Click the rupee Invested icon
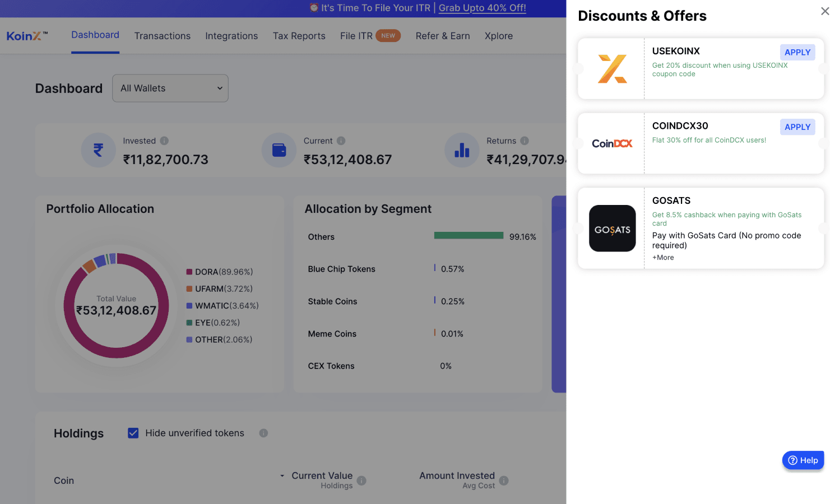 click(99, 150)
